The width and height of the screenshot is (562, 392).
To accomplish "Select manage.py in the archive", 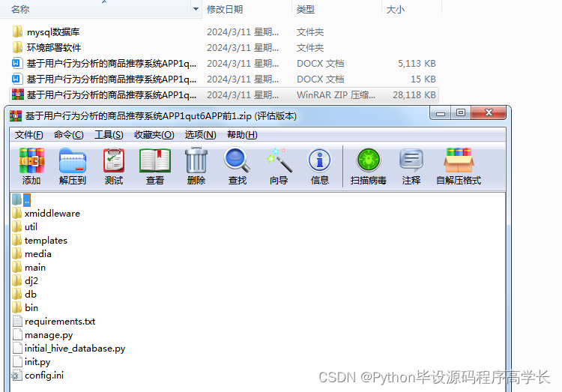I will [49, 335].
